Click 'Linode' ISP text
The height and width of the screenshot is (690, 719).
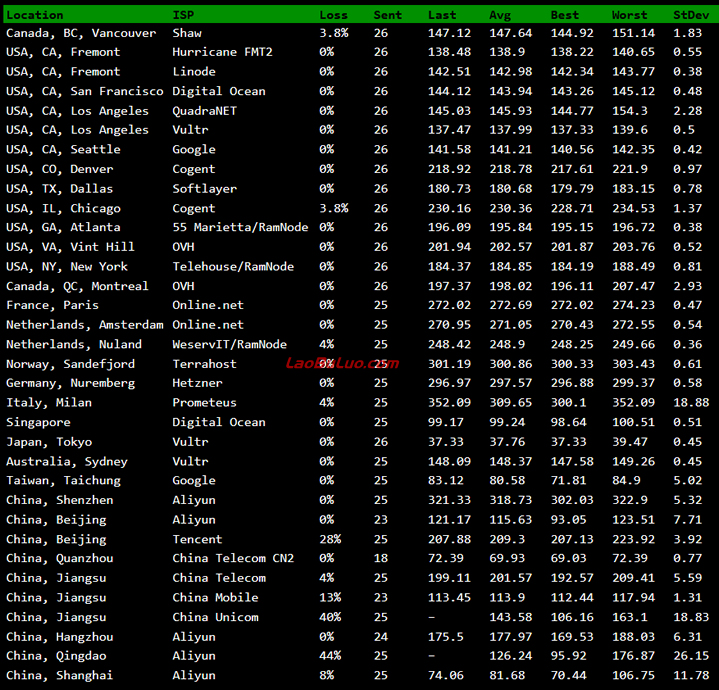pos(194,72)
